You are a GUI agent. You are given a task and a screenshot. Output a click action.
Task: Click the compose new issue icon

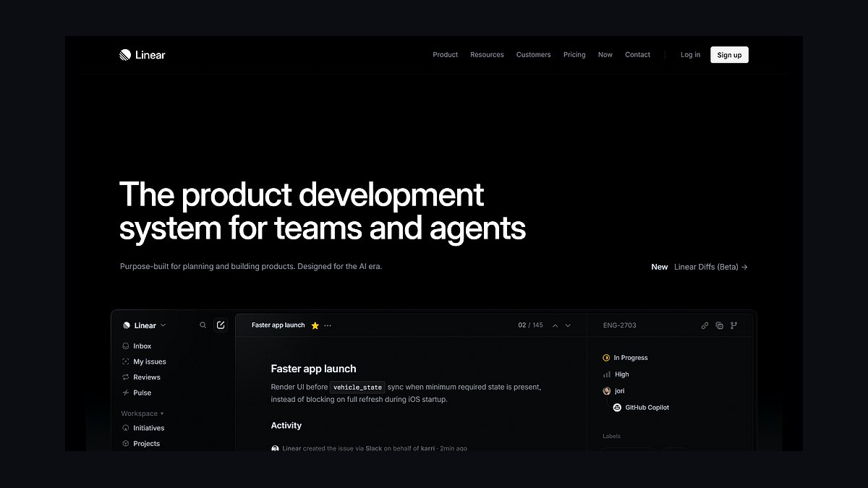[x=221, y=325]
